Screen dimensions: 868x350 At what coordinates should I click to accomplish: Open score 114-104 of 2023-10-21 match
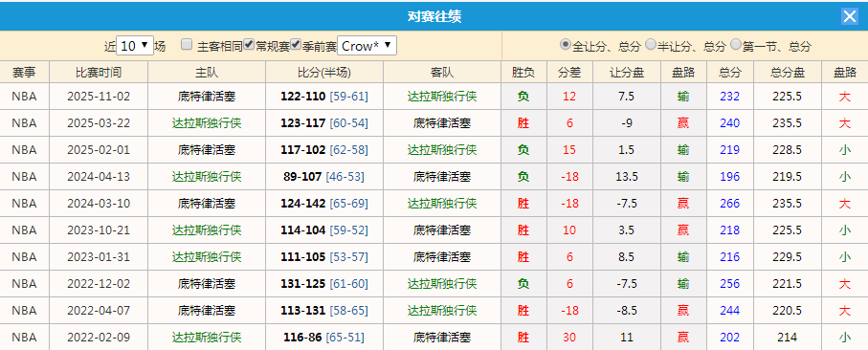coord(303,230)
